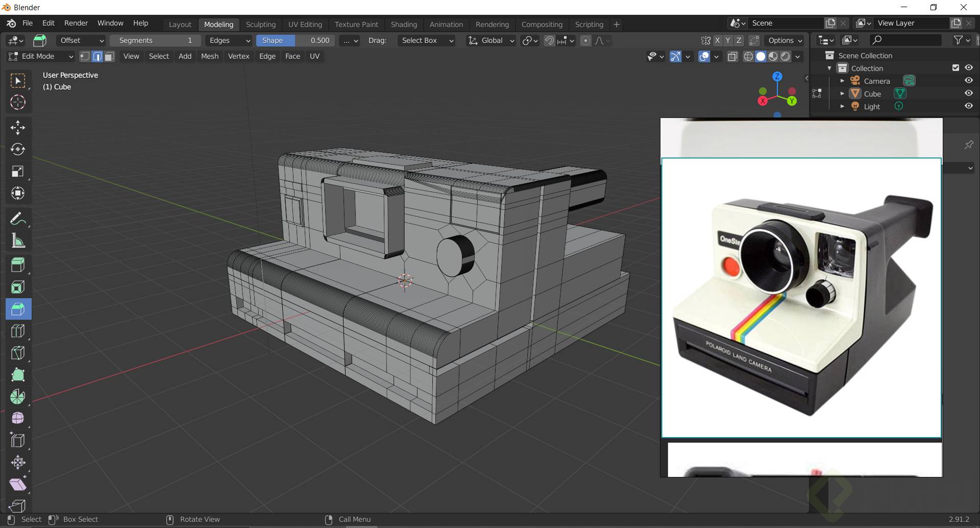The height and width of the screenshot is (528, 980).
Task: Hide the Cube object in outliner
Action: tap(968, 93)
